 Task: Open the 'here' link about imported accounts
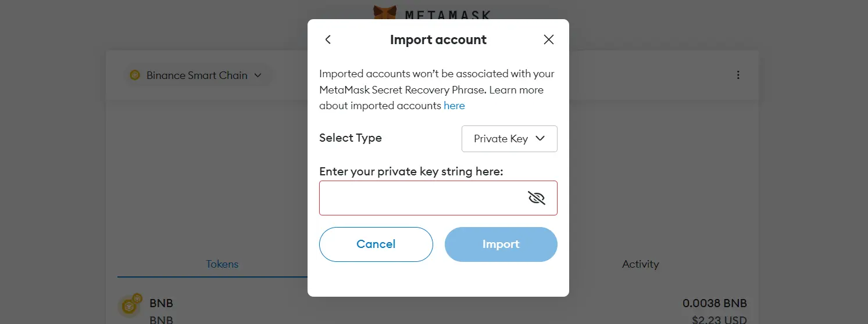(454, 106)
